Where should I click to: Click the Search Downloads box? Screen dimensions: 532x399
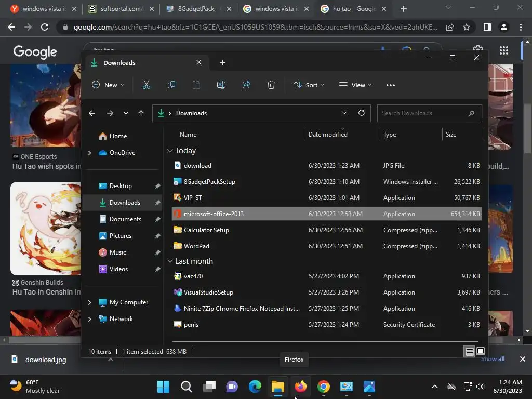(x=429, y=113)
